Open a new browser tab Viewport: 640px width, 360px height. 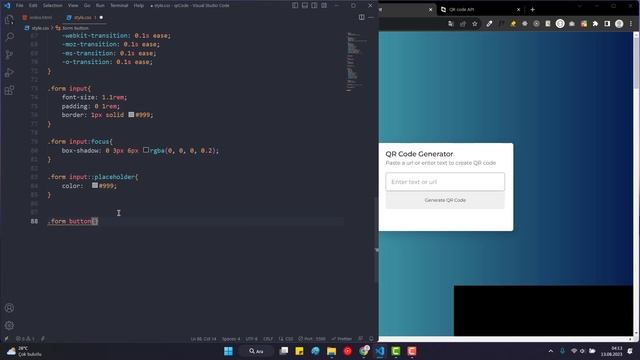532,9
